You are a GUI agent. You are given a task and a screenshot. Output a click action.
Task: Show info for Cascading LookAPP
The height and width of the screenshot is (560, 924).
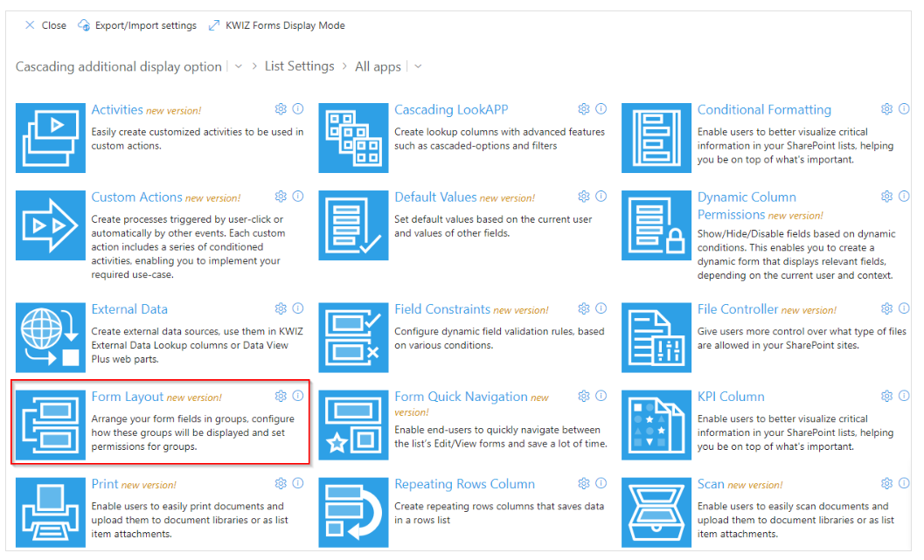601,109
